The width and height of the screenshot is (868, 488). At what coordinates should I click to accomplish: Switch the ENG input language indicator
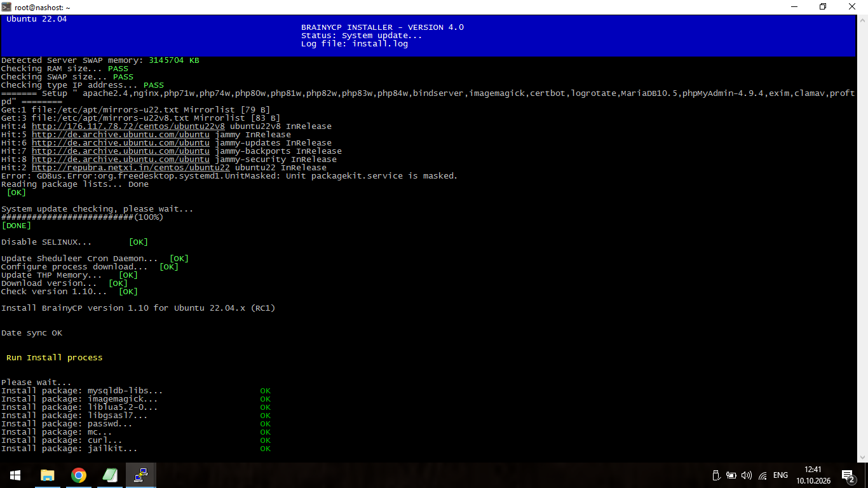point(781,475)
